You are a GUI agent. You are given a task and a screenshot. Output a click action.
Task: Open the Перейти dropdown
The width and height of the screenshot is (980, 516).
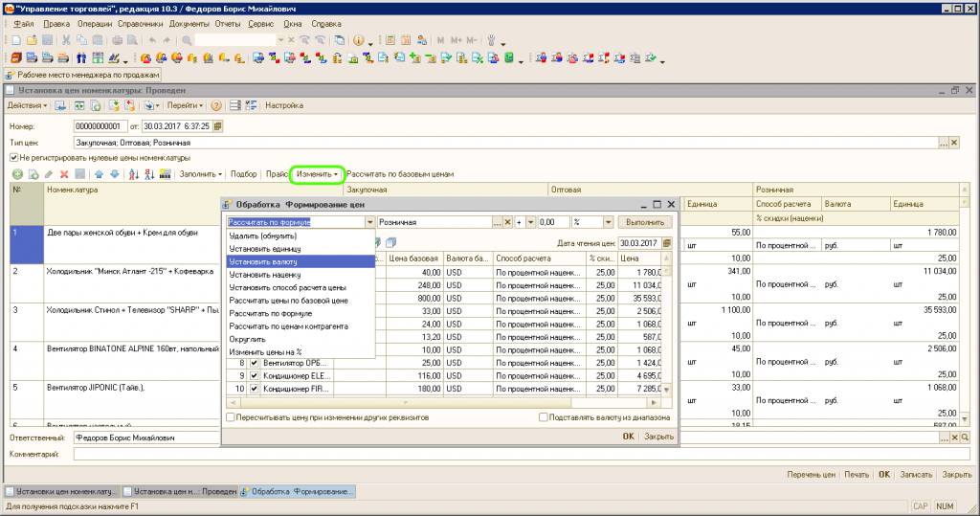pos(185,105)
